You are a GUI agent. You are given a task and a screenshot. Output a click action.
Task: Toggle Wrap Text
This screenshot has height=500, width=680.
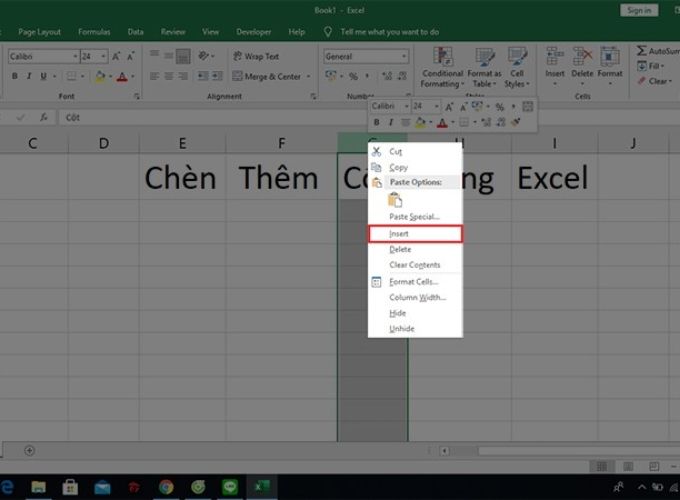(x=256, y=56)
